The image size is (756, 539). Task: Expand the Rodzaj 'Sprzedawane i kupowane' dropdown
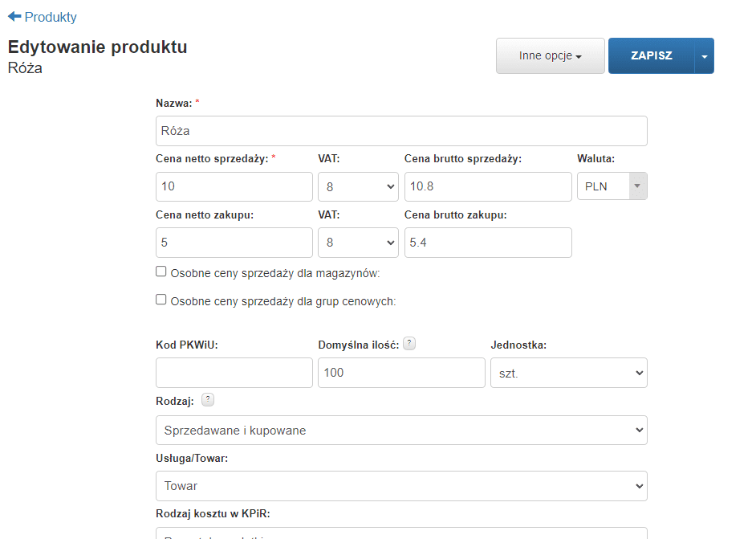click(x=401, y=431)
